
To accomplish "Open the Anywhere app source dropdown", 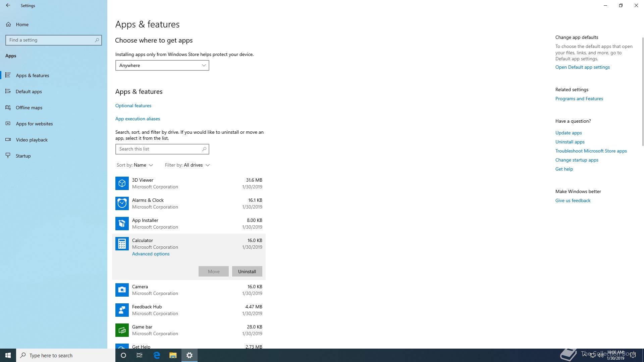I will click(162, 65).
